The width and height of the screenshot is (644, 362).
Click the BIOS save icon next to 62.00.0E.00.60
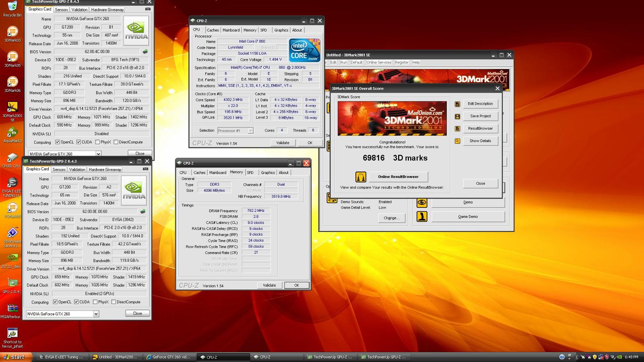click(x=143, y=211)
